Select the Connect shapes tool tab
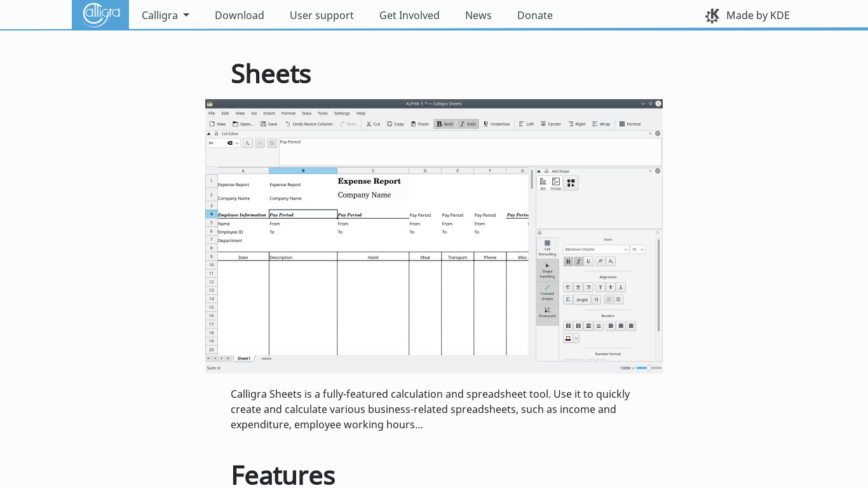 (547, 292)
